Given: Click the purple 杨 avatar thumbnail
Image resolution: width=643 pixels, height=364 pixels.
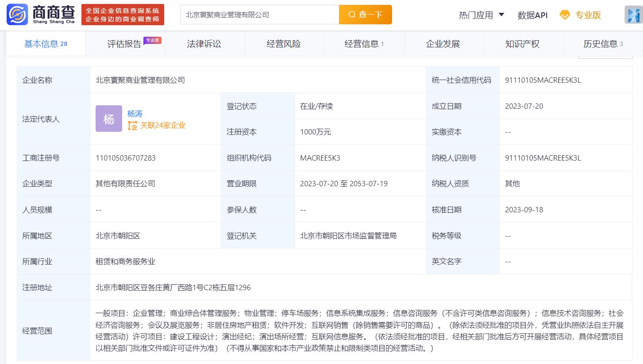Looking at the screenshot, I should [109, 119].
